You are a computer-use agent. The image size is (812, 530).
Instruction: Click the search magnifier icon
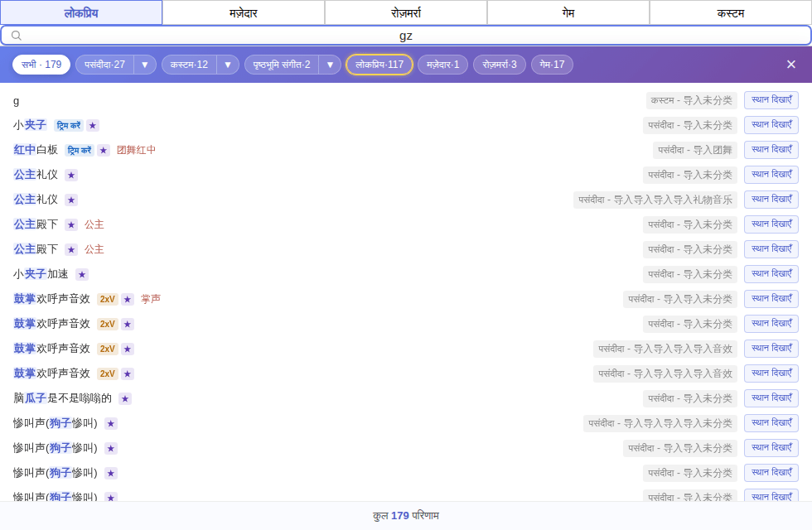click(x=16, y=35)
